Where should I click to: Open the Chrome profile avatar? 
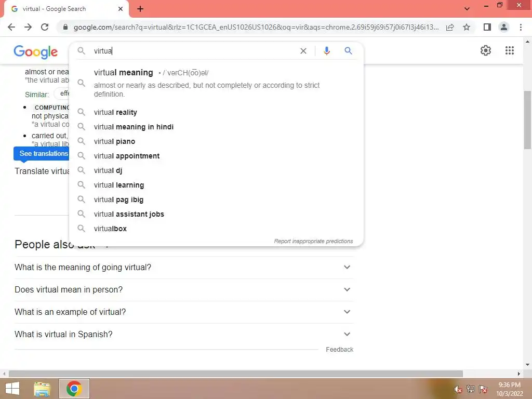(x=504, y=27)
